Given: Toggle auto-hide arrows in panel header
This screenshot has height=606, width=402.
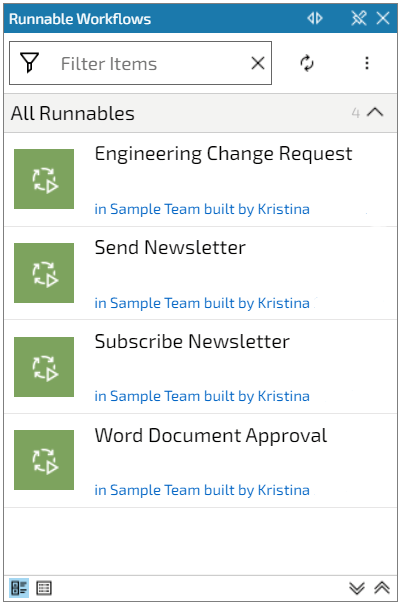Looking at the screenshot, I should point(315,18).
